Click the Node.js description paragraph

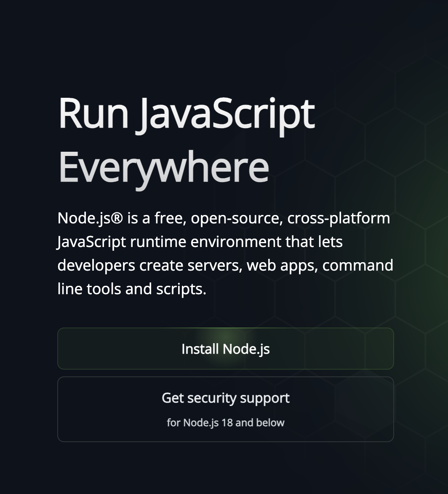225,253
